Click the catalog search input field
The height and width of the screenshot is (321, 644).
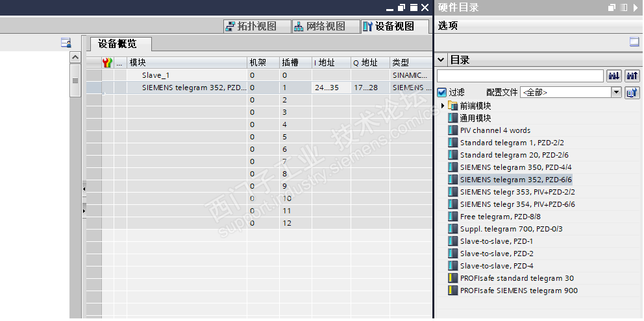[520, 76]
